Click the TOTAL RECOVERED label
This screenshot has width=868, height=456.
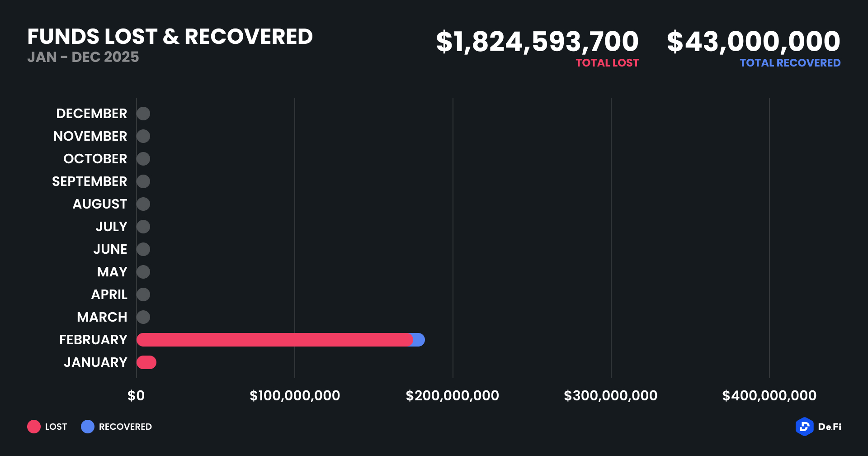790,63
